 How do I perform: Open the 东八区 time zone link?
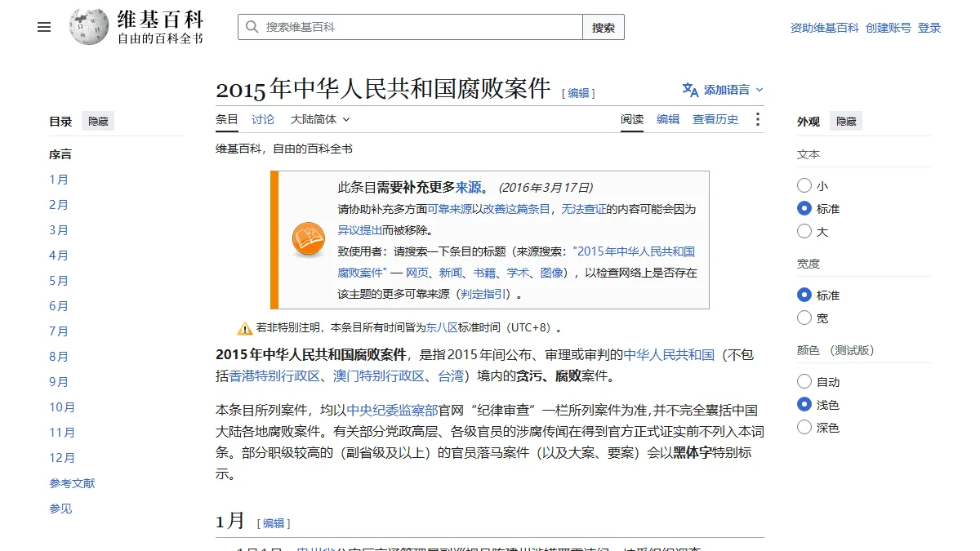tap(442, 328)
